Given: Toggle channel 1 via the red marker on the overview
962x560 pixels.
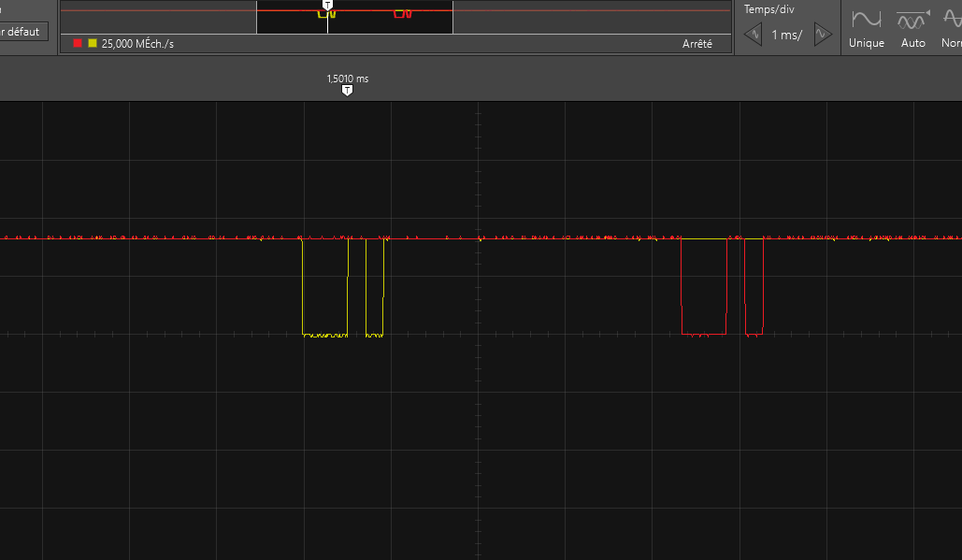Looking at the screenshot, I should (x=402, y=14).
